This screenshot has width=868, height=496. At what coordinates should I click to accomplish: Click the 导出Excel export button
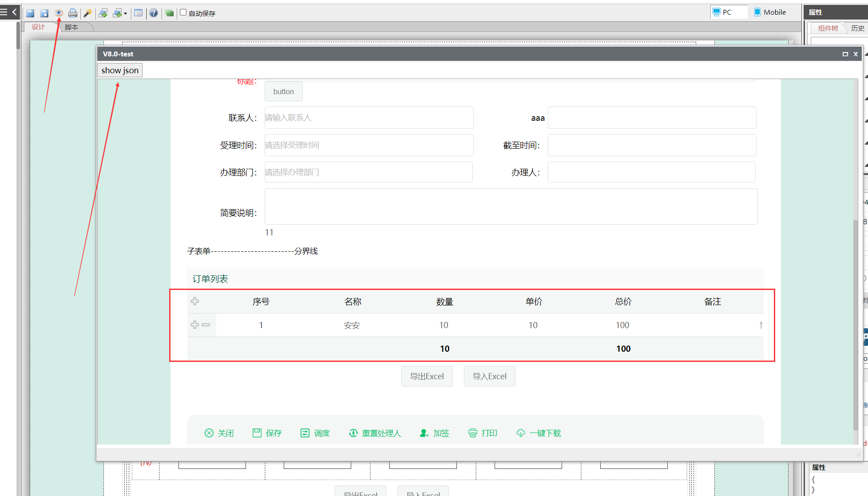(x=427, y=377)
